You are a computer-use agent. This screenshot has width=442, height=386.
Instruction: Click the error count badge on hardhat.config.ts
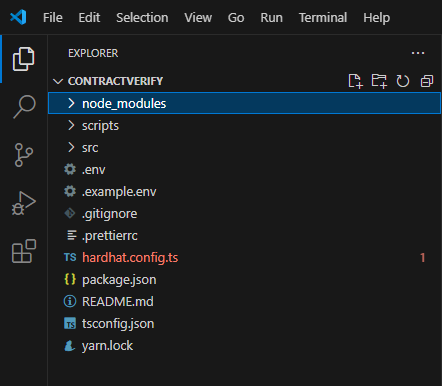[x=422, y=257]
